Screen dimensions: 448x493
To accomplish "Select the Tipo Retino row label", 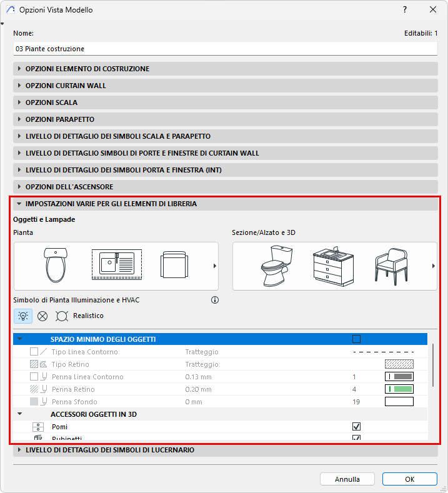I will pyautogui.click(x=71, y=364).
